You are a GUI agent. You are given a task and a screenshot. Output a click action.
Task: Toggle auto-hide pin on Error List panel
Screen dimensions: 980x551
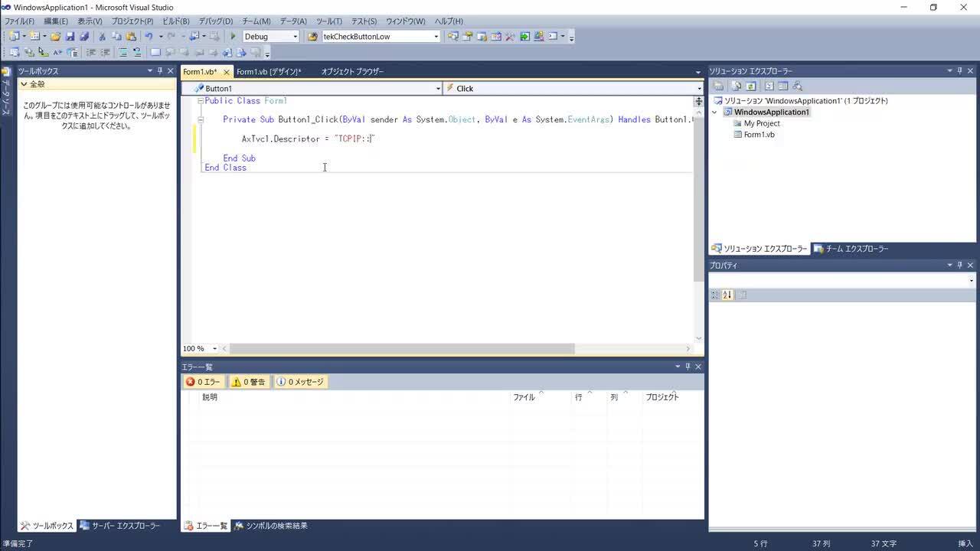pos(688,367)
